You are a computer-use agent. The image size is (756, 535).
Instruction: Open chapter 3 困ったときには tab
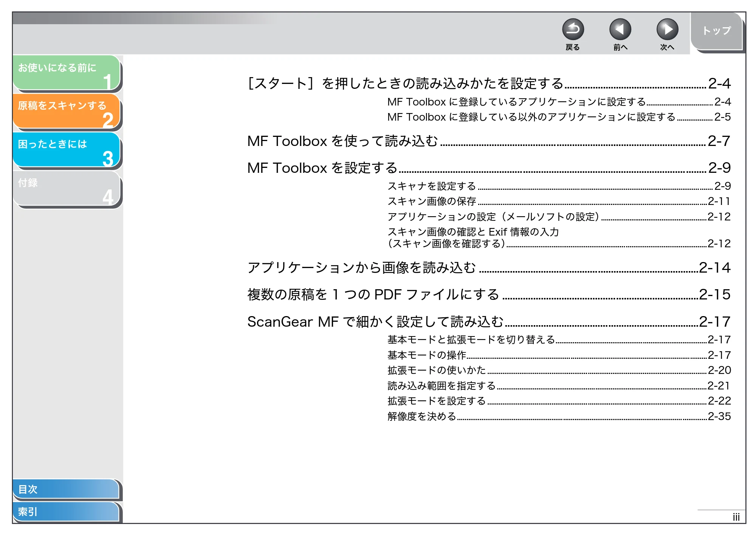(x=67, y=149)
